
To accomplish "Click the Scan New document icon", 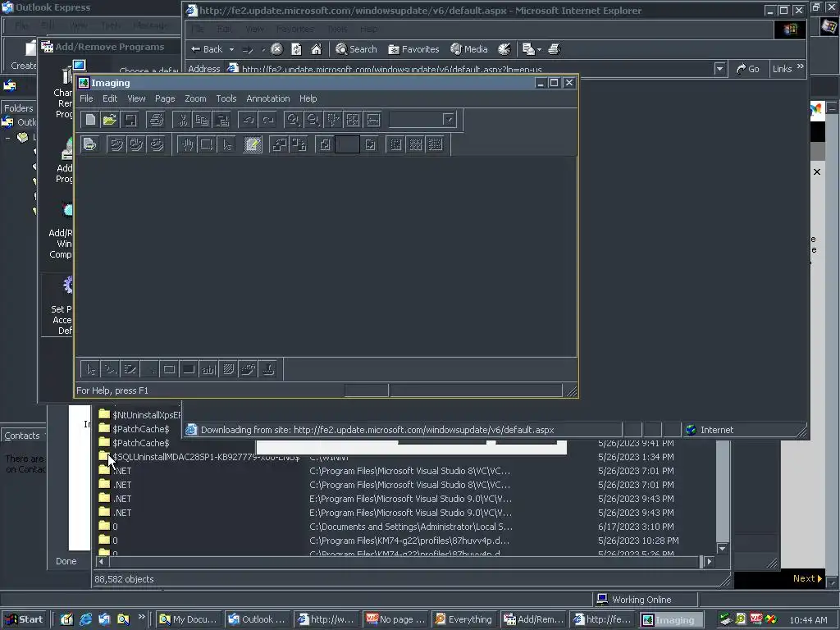I will pyautogui.click(x=90, y=144).
